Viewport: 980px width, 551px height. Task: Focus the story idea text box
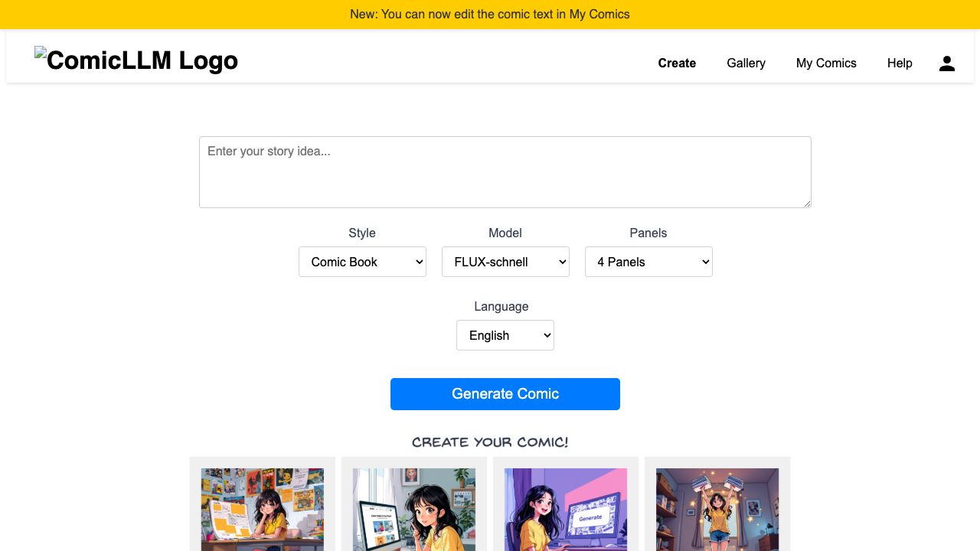pos(505,172)
